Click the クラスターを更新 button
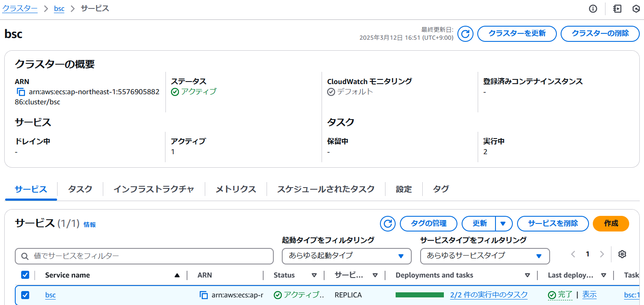This screenshot has width=644, height=305. (x=517, y=34)
